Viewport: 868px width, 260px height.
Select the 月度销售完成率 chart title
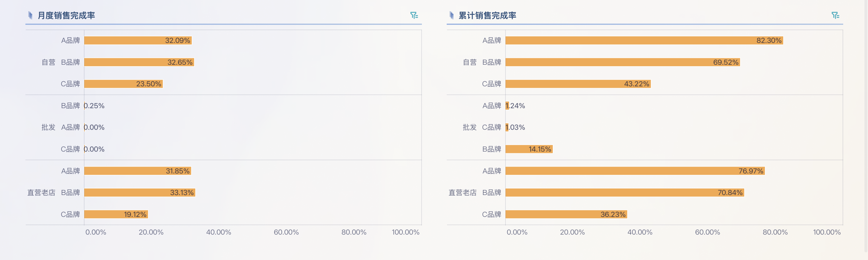click(x=66, y=15)
